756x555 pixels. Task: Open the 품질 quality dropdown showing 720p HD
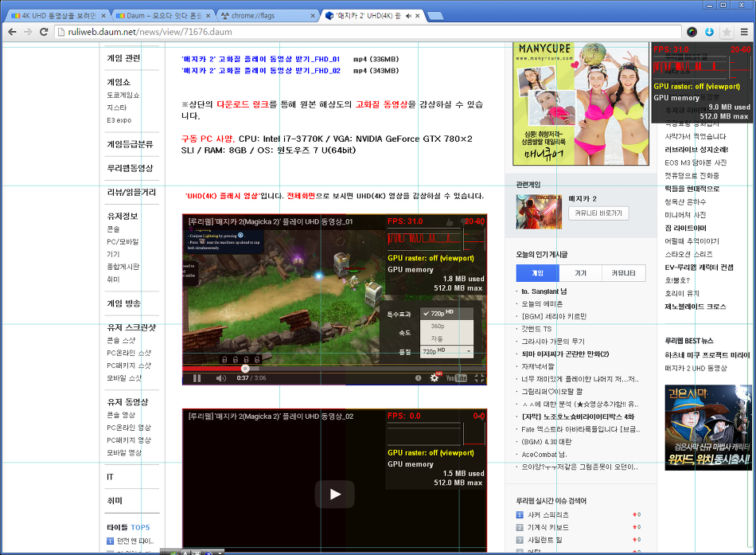point(446,351)
